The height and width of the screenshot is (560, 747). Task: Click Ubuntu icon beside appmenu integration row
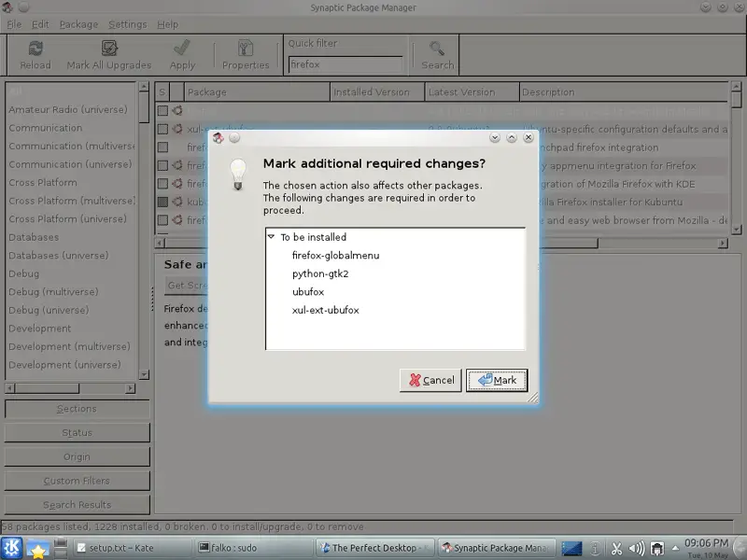coord(177,165)
